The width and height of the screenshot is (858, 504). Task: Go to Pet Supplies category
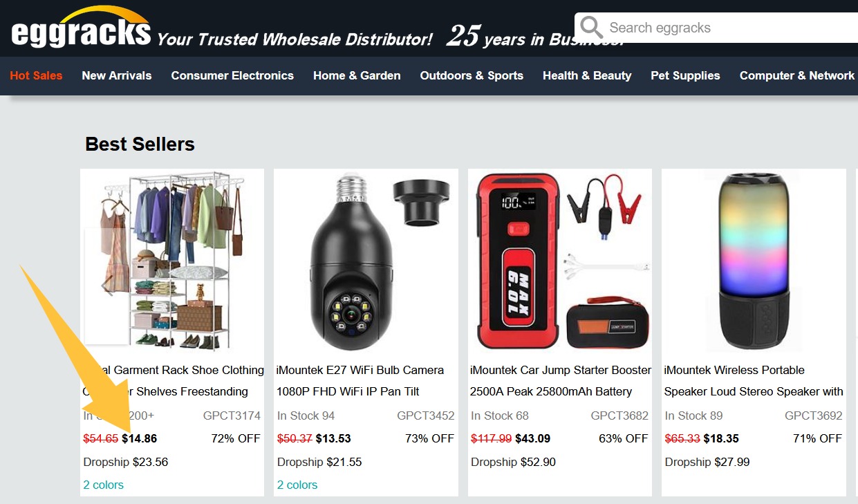click(x=685, y=75)
